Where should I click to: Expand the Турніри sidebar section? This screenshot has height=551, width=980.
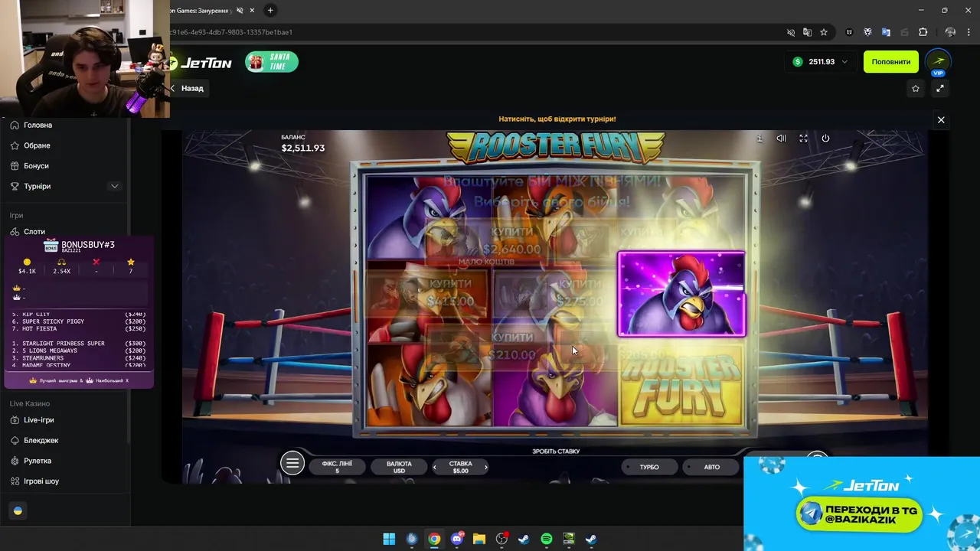pyautogui.click(x=115, y=186)
